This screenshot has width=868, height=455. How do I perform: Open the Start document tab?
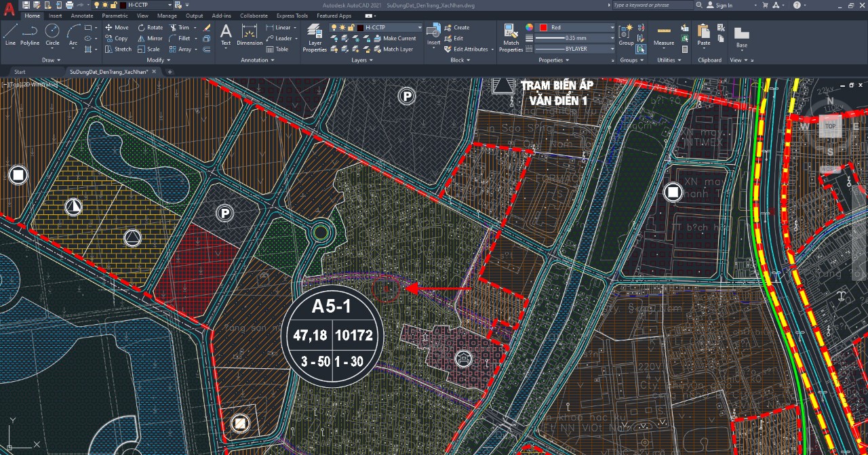[x=20, y=72]
